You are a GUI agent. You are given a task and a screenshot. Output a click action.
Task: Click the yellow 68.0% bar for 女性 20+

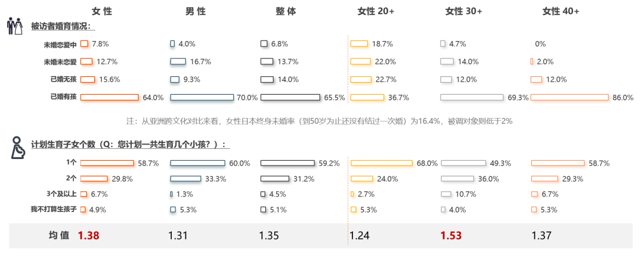tap(382, 163)
